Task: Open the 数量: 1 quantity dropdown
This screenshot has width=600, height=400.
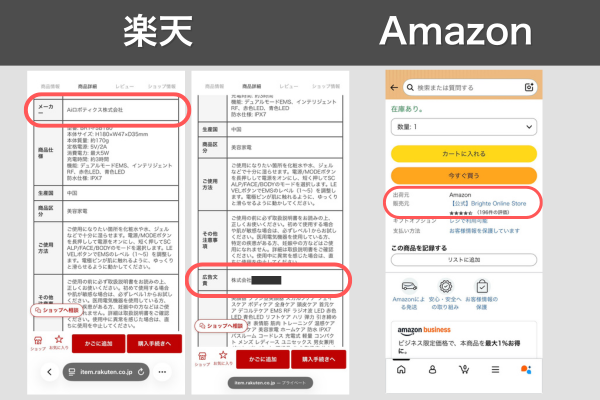Action: (x=464, y=127)
